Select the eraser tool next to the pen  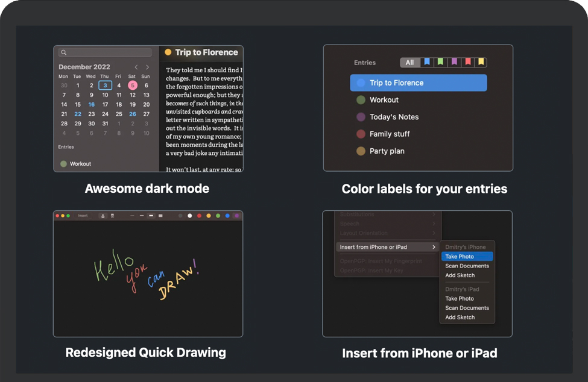[x=112, y=216]
